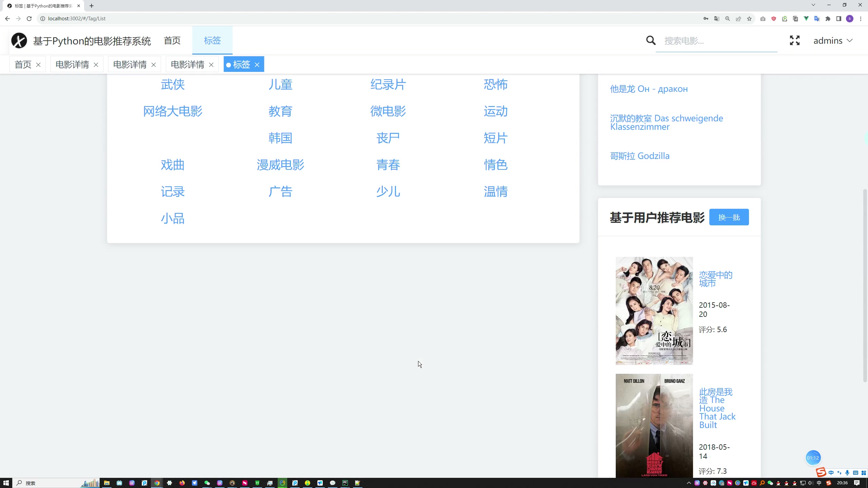
Task: Switch to the third 电影详情 tab
Action: [188, 65]
